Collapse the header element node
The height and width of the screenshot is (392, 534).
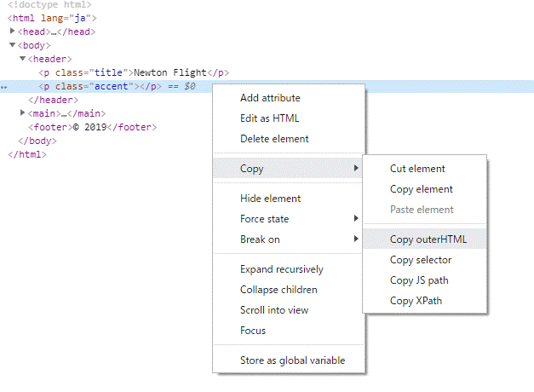[22, 58]
